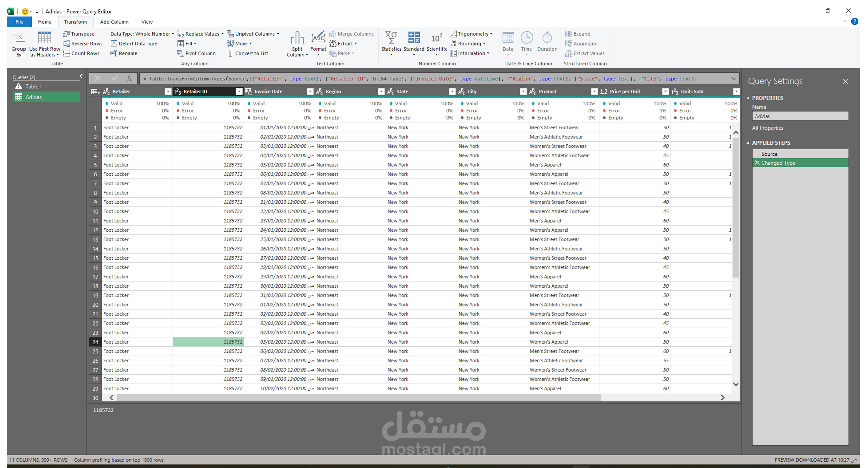Switch to the Add Column tab
Viewport: 868px width, 468px height.
(x=114, y=22)
